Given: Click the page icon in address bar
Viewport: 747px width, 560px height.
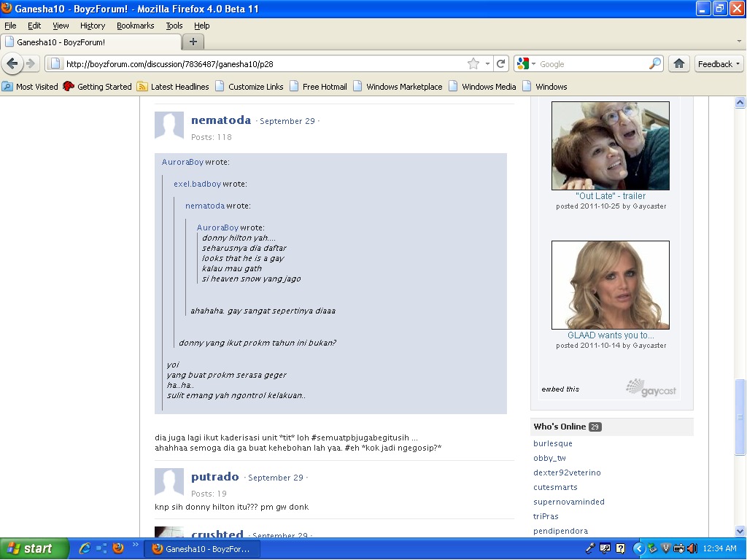Looking at the screenshot, I should point(55,63).
